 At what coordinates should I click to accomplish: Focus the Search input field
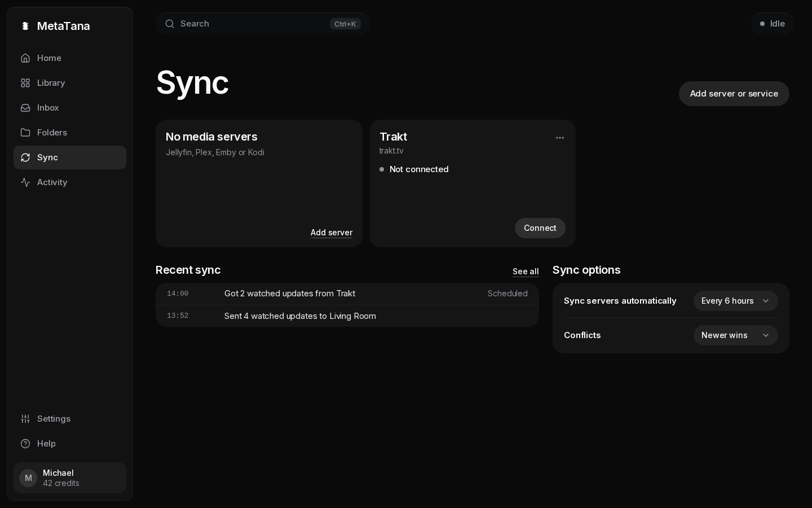pyautogui.click(x=263, y=24)
